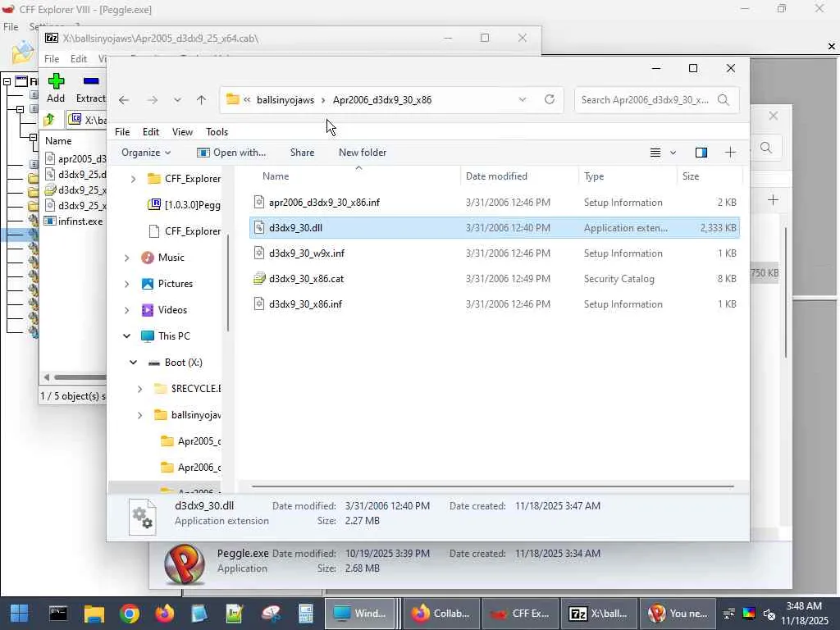Refresh the Apr2006_d3dx9_30_x86 folder
This screenshot has width=840, height=630.
pyautogui.click(x=549, y=99)
